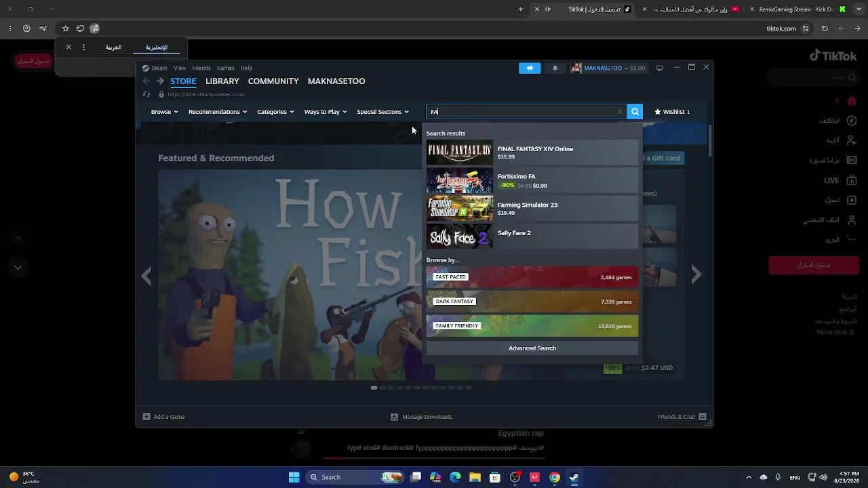
Task: Open Windows Start menu
Action: click(x=294, y=477)
